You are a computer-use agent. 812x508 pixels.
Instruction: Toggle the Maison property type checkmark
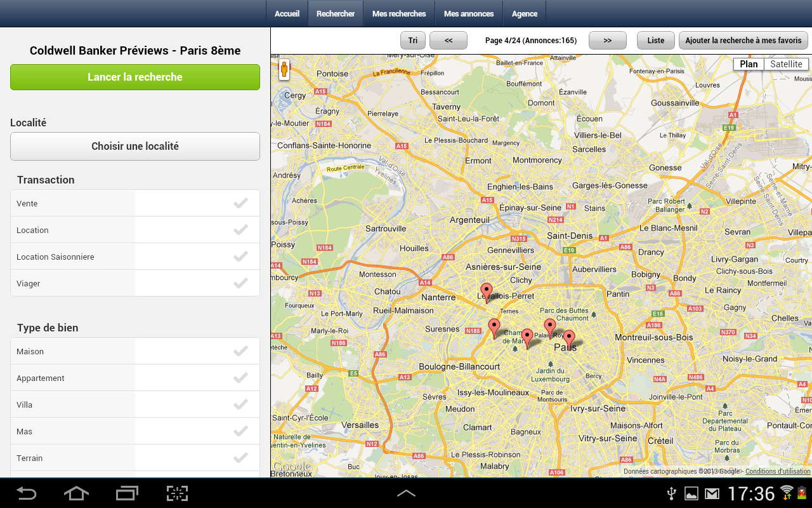tap(240, 351)
